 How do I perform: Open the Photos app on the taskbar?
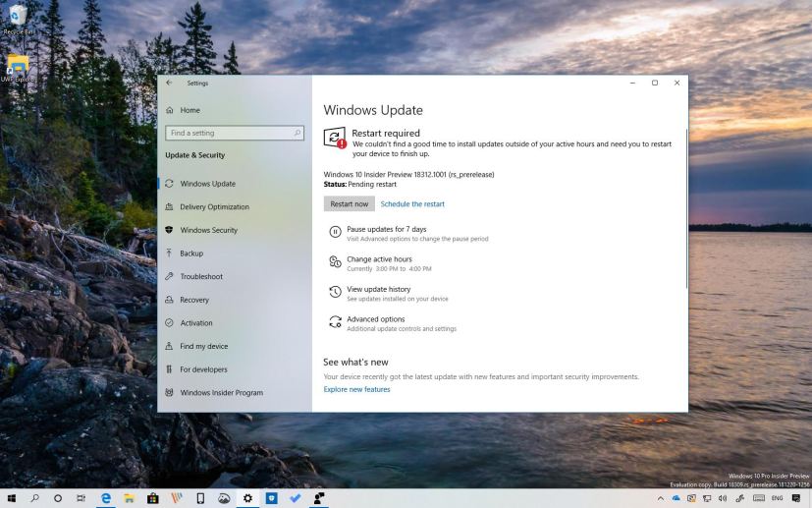click(224, 498)
